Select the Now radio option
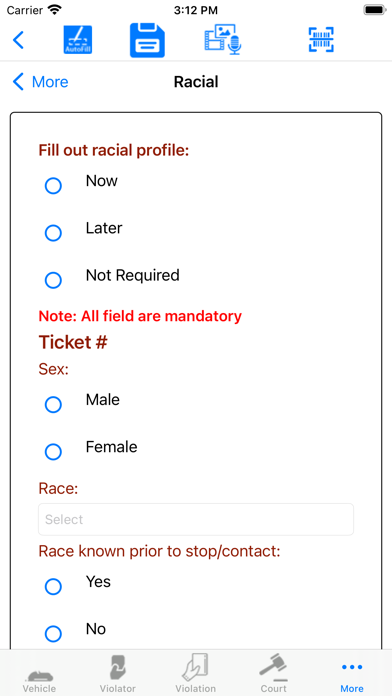This screenshot has height=696, width=392. (x=53, y=186)
